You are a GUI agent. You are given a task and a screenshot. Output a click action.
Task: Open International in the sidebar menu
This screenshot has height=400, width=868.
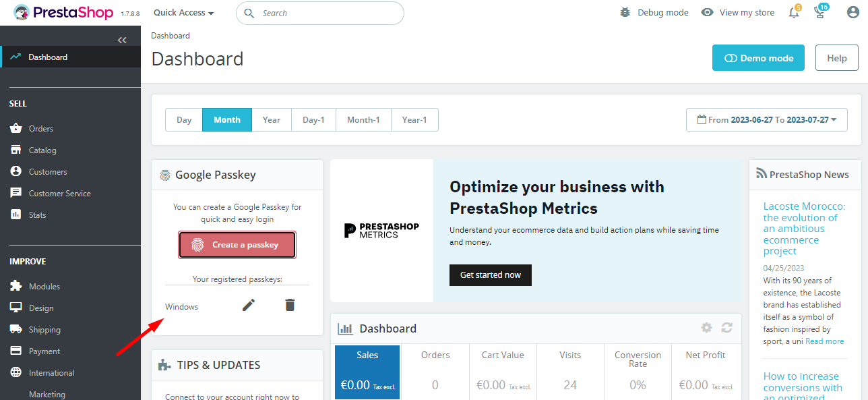[x=52, y=372]
